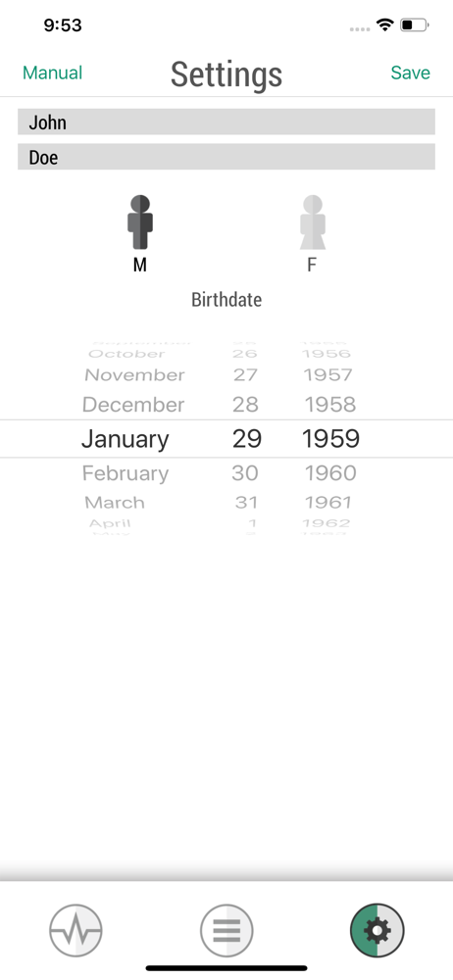Tap the battery status icon

coord(415,25)
